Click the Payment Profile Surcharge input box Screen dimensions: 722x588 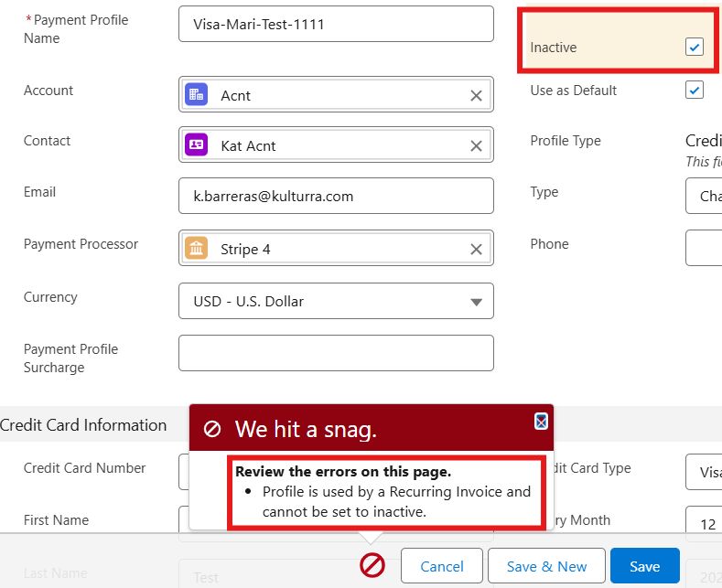(336, 353)
